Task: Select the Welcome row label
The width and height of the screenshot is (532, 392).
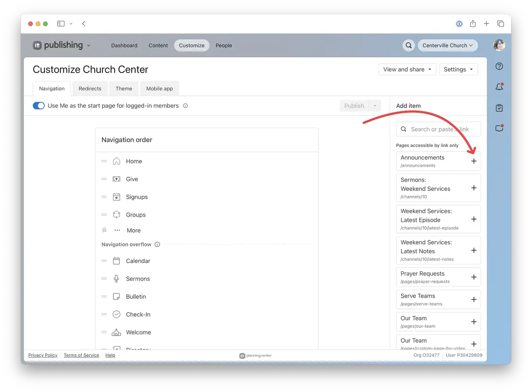Action: point(138,332)
